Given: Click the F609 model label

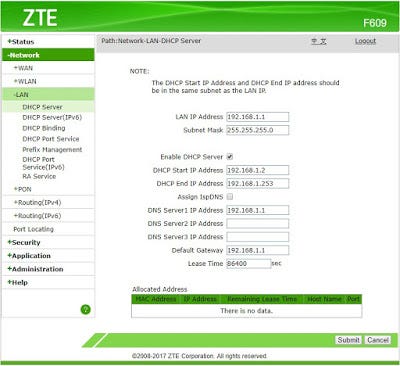Looking at the screenshot, I should pos(375,23).
